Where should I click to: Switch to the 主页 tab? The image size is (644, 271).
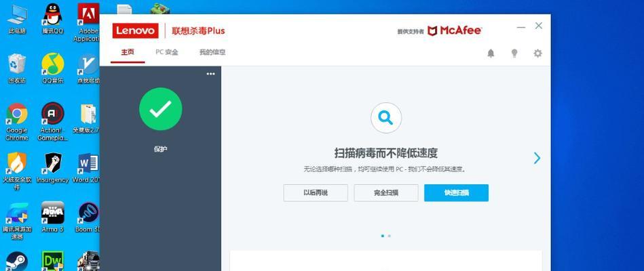(x=128, y=52)
